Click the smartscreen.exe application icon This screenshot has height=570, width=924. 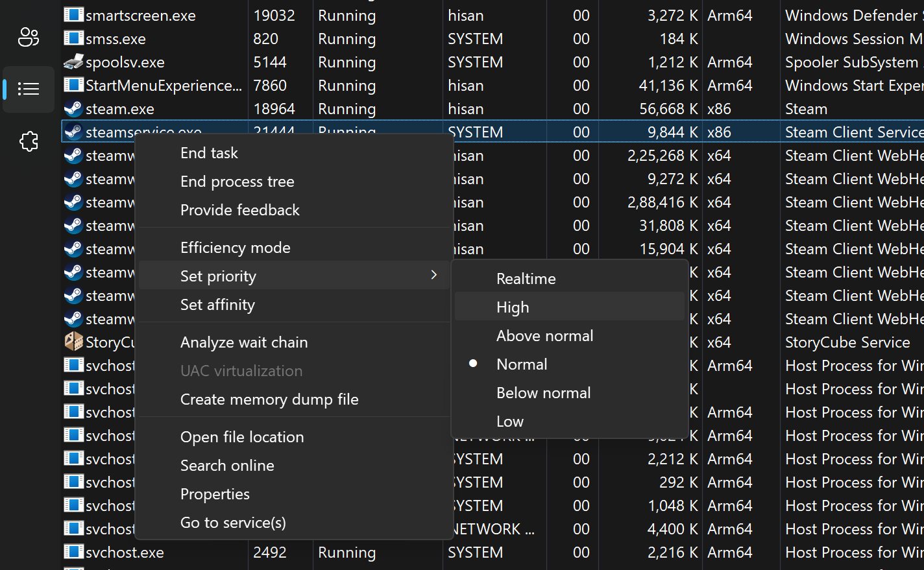[73, 15]
